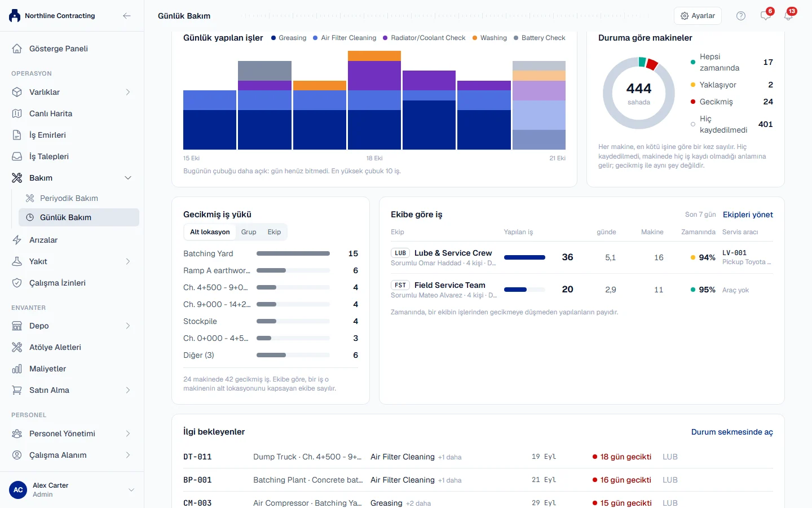Click the Depo warehouse icon
Image resolution: width=812 pixels, height=508 pixels.
(17, 326)
